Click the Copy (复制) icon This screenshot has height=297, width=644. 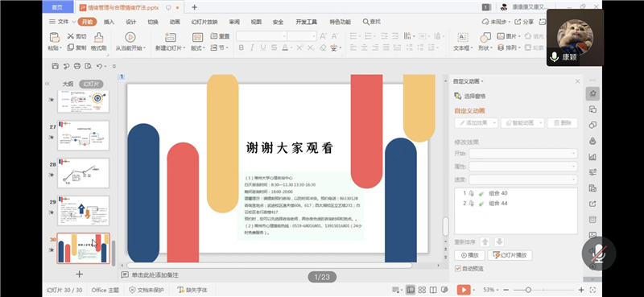click(71, 47)
